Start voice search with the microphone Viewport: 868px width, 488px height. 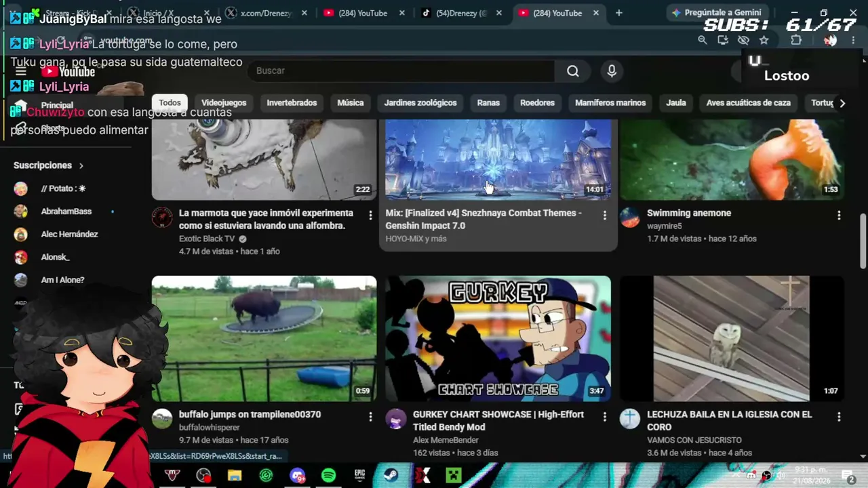(x=612, y=71)
